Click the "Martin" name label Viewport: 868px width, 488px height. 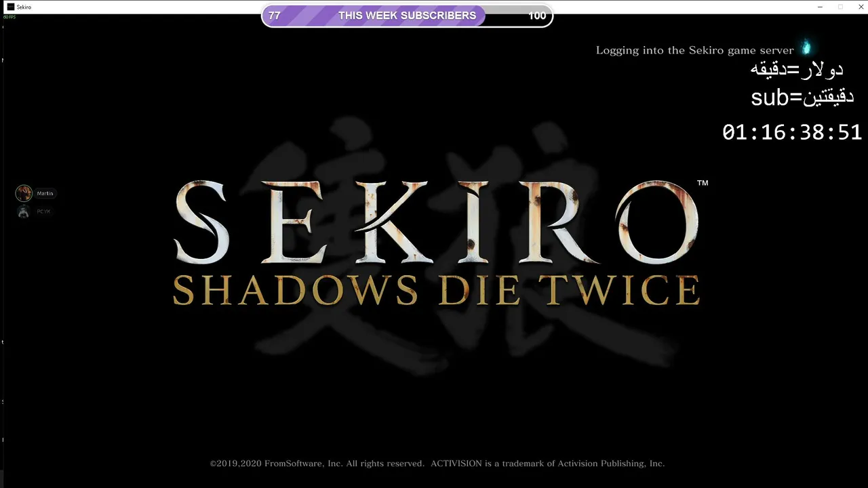[45, 194]
